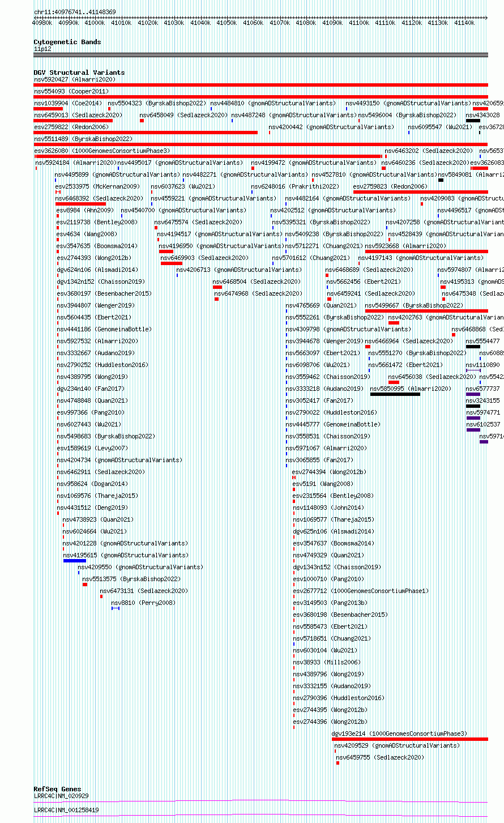Click the 41050k ruler tick label
The width and height of the screenshot is (504, 823).
(x=227, y=23)
